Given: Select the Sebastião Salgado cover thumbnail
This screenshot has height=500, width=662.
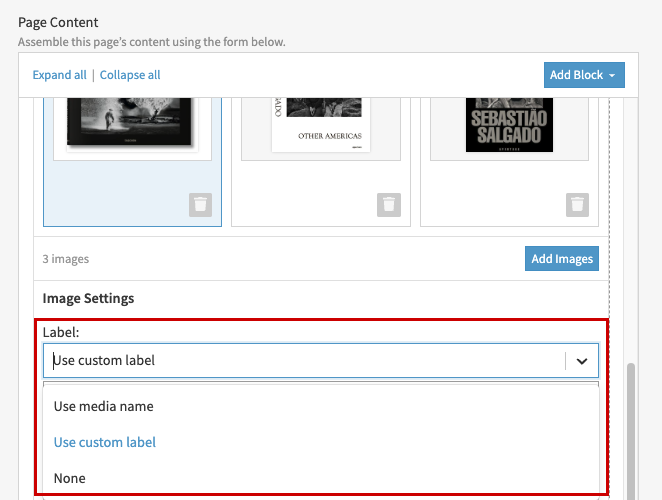Looking at the screenshot, I should pyautogui.click(x=509, y=125).
